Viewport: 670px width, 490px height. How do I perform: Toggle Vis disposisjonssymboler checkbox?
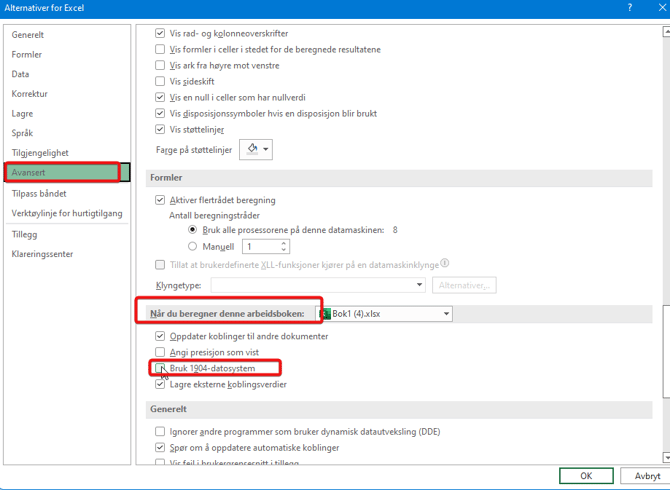pyautogui.click(x=160, y=114)
